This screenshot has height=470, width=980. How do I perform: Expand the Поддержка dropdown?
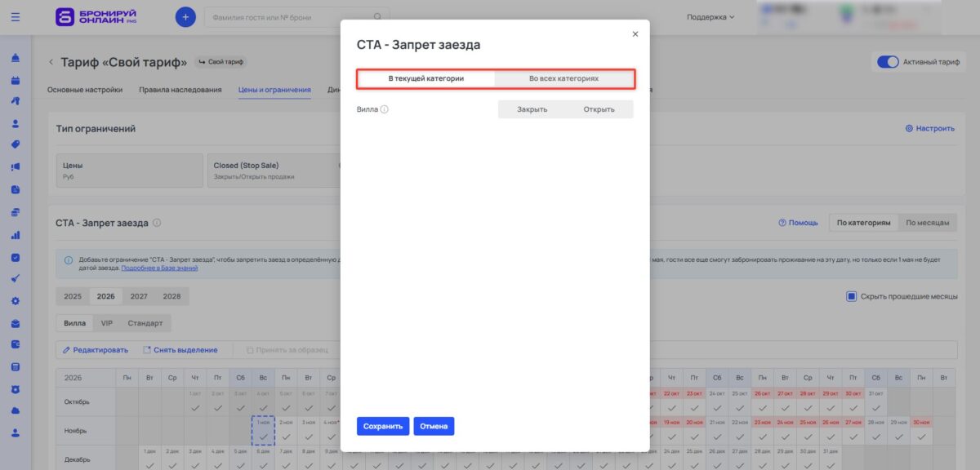pyautogui.click(x=710, y=16)
